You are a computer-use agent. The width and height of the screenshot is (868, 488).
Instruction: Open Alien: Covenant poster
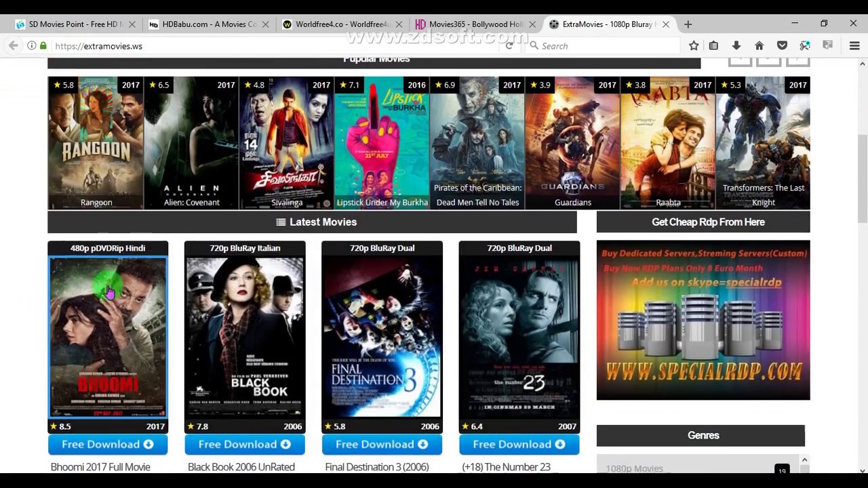191,143
